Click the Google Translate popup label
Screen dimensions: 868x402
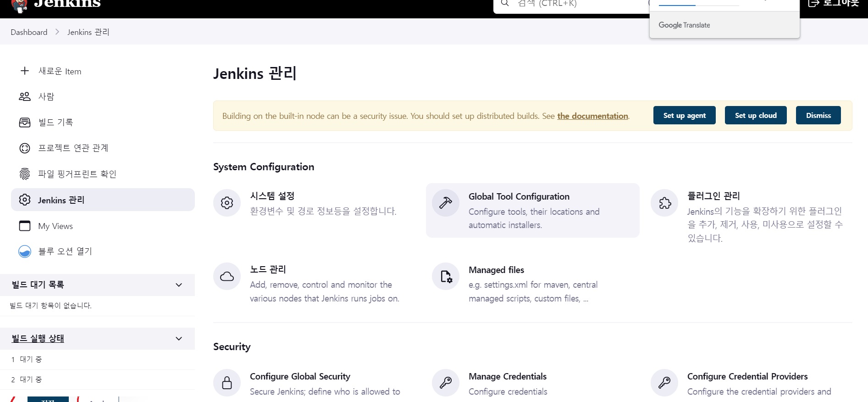click(684, 25)
